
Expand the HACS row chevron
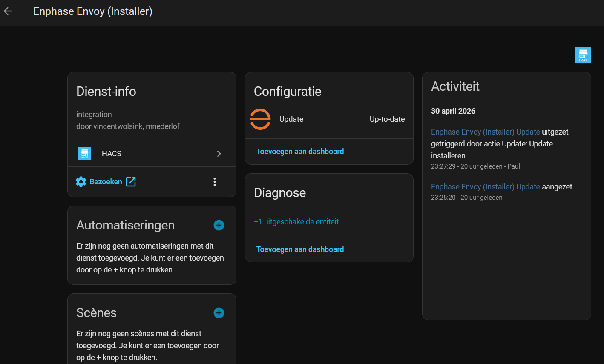tap(219, 154)
